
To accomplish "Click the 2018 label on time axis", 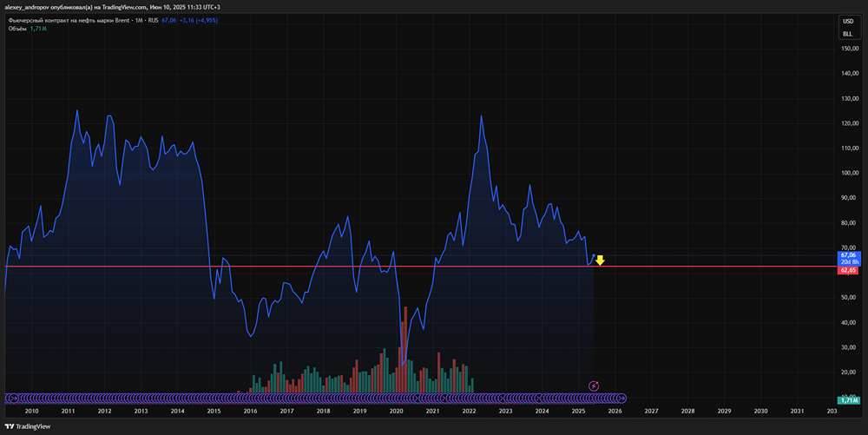I will [323, 412].
